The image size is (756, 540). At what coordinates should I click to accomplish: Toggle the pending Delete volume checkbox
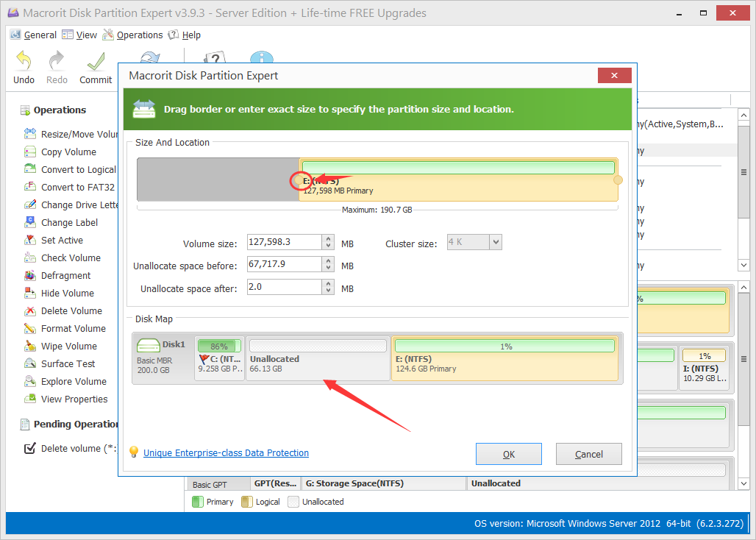click(x=30, y=448)
